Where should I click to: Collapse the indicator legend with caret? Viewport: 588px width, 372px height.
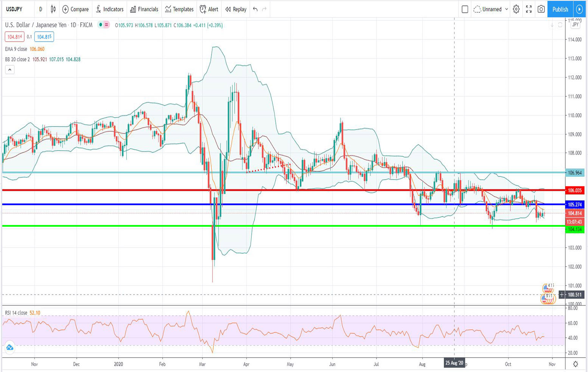click(x=10, y=70)
